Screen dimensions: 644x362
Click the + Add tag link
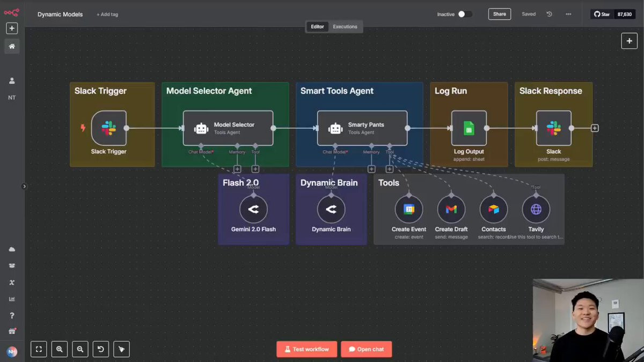pos(107,14)
